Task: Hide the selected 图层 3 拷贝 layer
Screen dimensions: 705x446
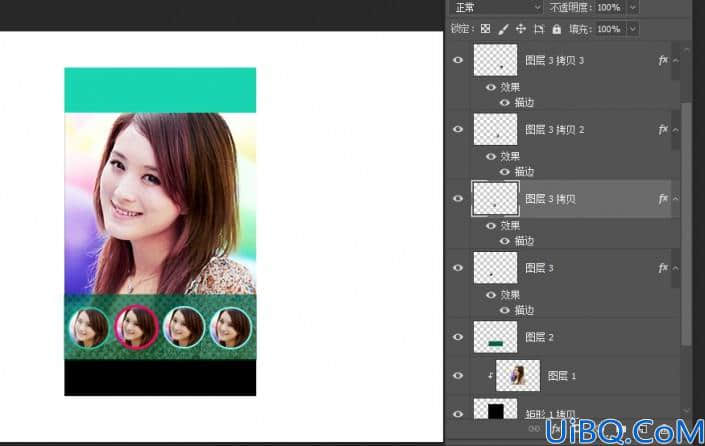Action: point(458,199)
